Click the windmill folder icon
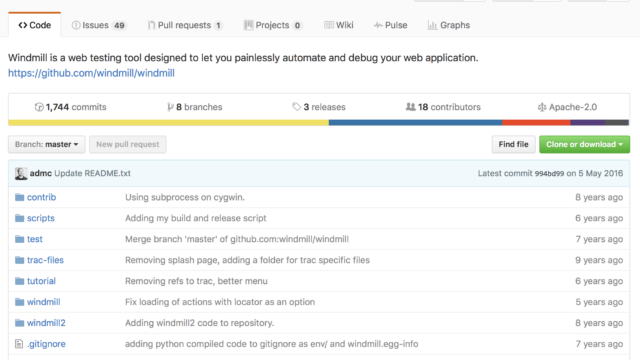This screenshot has height=360, width=640. 20,302
